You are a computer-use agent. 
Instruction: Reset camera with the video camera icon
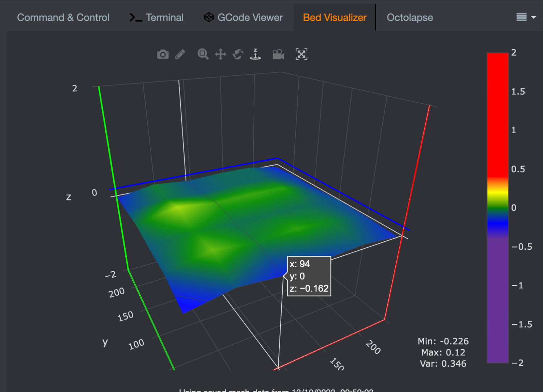pyautogui.click(x=278, y=54)
